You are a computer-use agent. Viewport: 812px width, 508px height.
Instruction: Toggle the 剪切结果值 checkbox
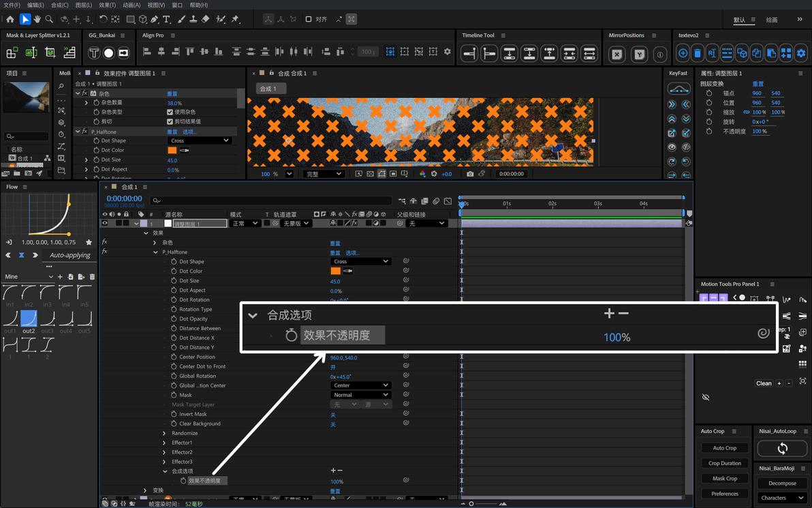170,121
